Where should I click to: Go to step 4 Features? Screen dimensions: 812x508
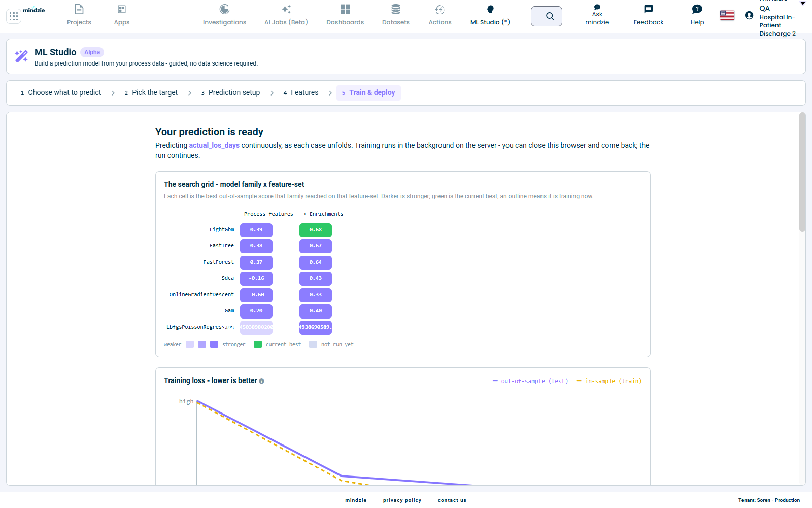pyautogui.click(x=301, y=93)
